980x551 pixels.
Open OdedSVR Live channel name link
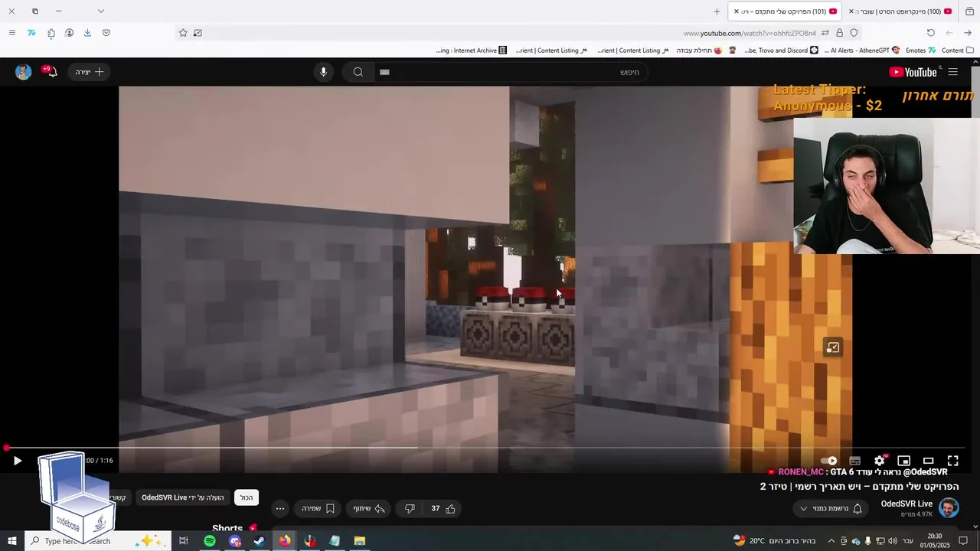click(906, 504)
